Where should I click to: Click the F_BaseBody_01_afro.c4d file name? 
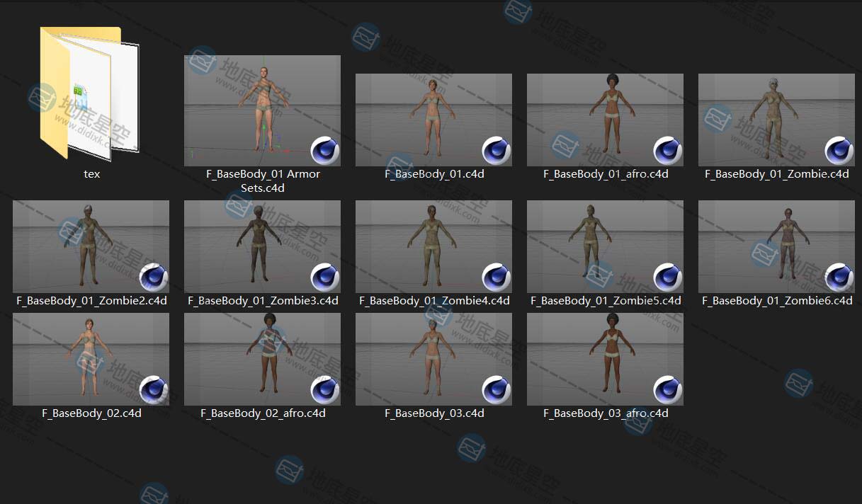pyautogui.click(x=606, y=174)
